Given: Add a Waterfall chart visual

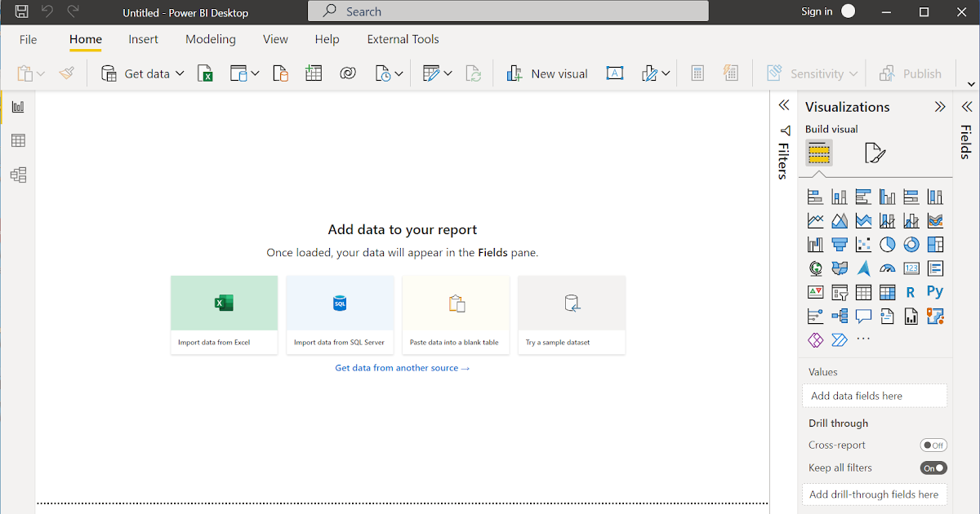Looking at the screenshot, I should (815, 245).
